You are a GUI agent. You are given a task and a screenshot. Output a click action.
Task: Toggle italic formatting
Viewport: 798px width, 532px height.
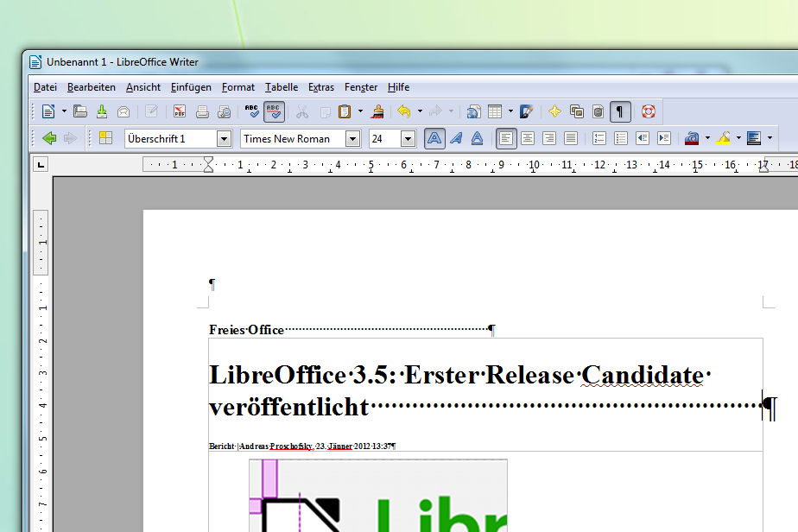[457, 138]
